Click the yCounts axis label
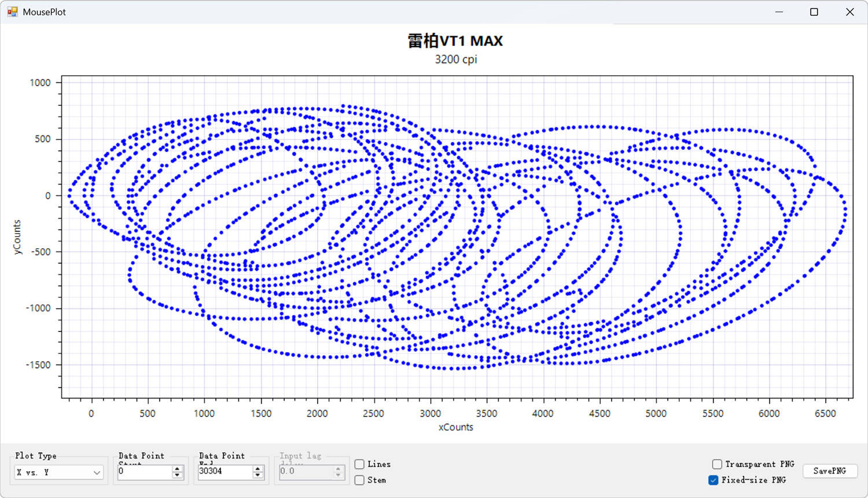 tap(17, 237)
